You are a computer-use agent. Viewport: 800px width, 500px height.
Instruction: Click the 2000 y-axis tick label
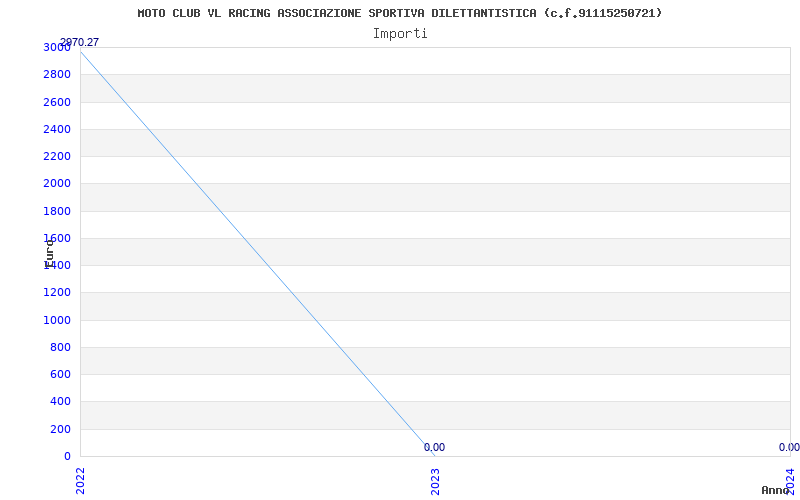tap(57, 184)
